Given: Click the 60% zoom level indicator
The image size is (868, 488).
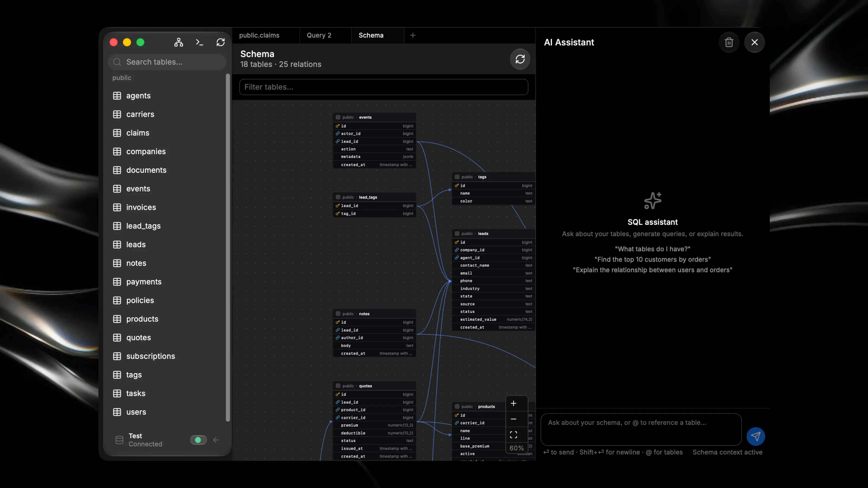Looking at the screenshot, I should [516, 448].
